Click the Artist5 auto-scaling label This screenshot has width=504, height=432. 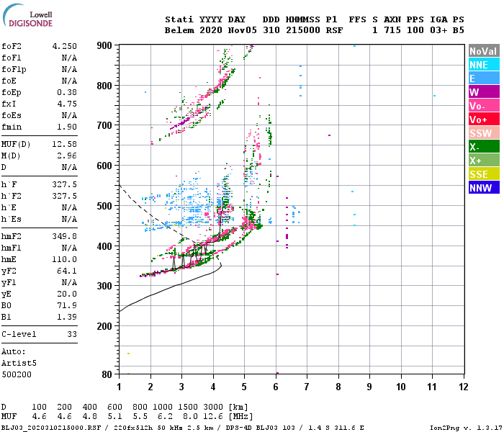point(19,363)
